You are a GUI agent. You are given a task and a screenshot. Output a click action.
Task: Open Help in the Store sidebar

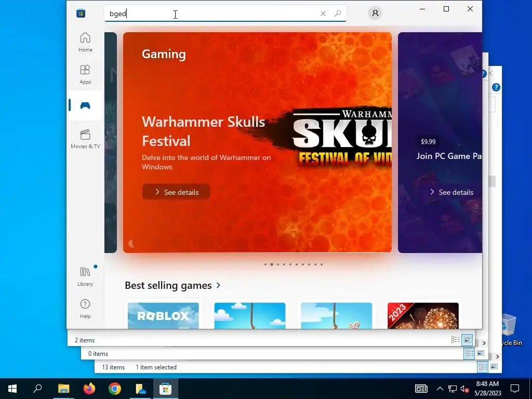click(x=85, y=309)
